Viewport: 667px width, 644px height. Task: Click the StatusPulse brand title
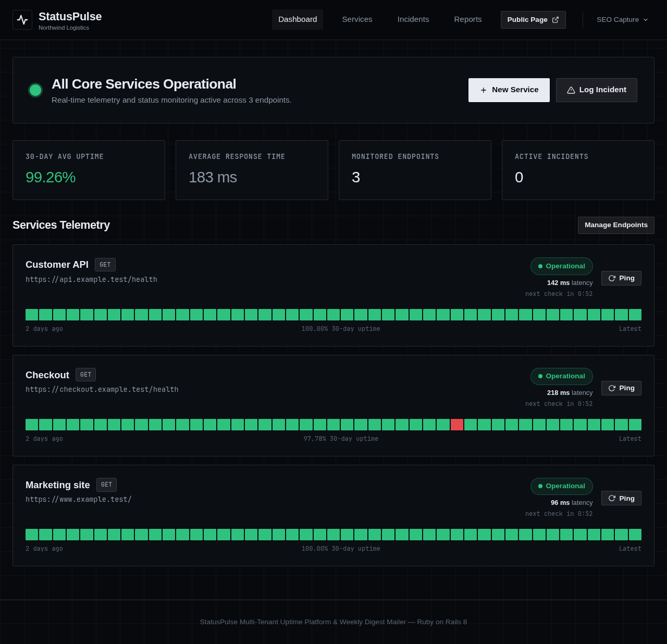(x=70, y=17)
